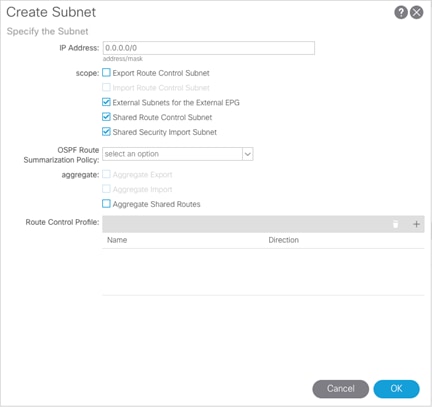Add a Route Control Profile with plus icon
432x407 pixels.
tap(416, 224)
